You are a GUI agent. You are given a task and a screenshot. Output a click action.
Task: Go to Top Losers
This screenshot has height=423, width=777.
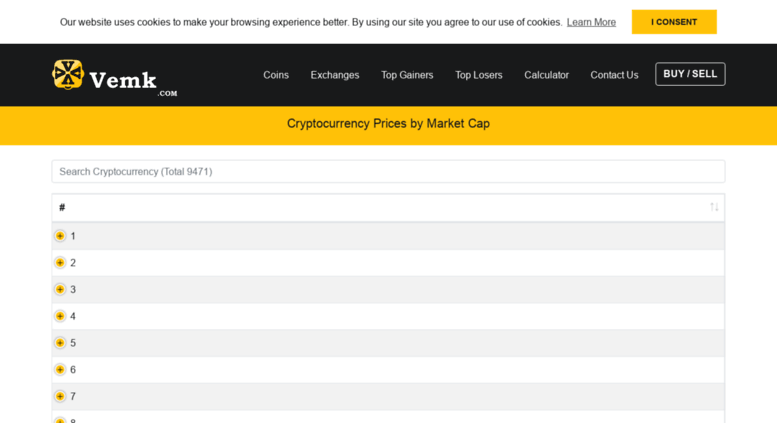479,75
